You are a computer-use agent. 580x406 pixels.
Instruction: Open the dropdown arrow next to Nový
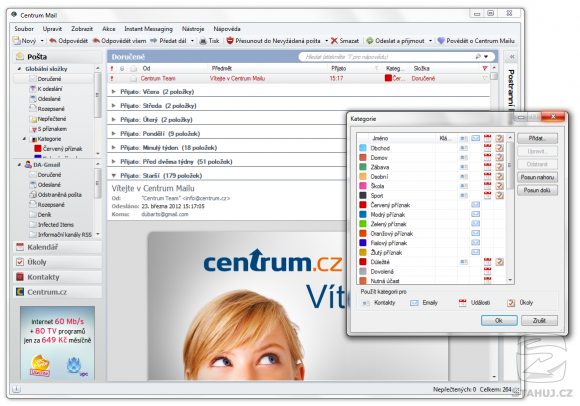(42, 41)
